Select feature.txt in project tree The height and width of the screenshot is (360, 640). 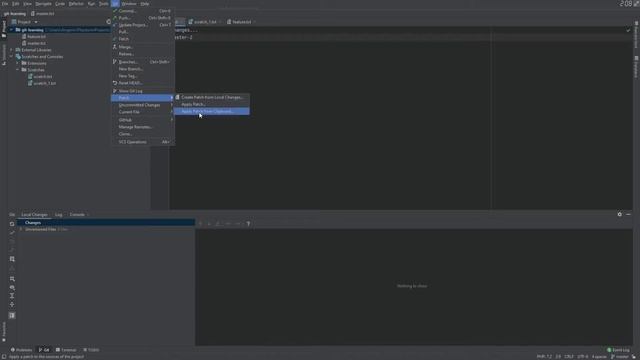(x=36, y=37)
